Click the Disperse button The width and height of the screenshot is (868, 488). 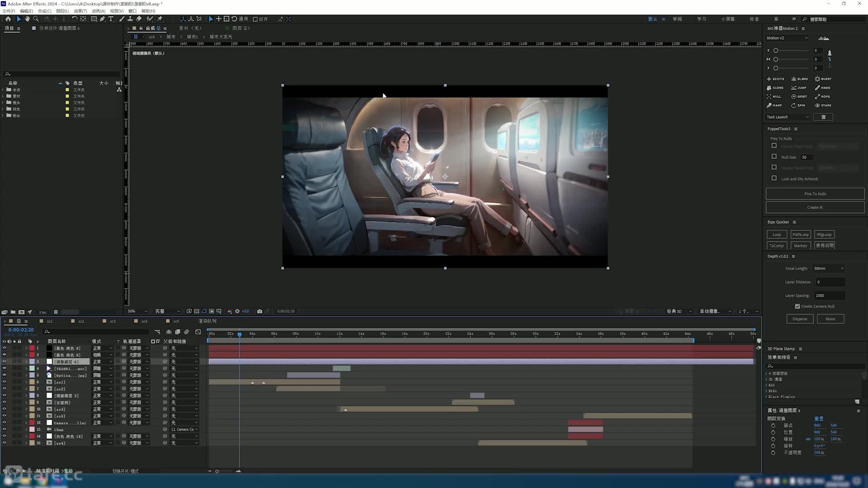(799, 319)
